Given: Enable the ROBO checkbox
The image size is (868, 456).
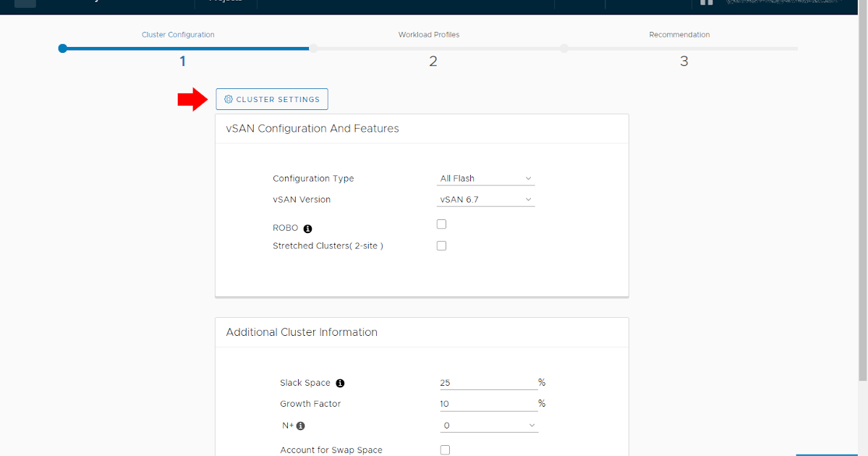Looking at the screenshot, I should coord(441,224).
